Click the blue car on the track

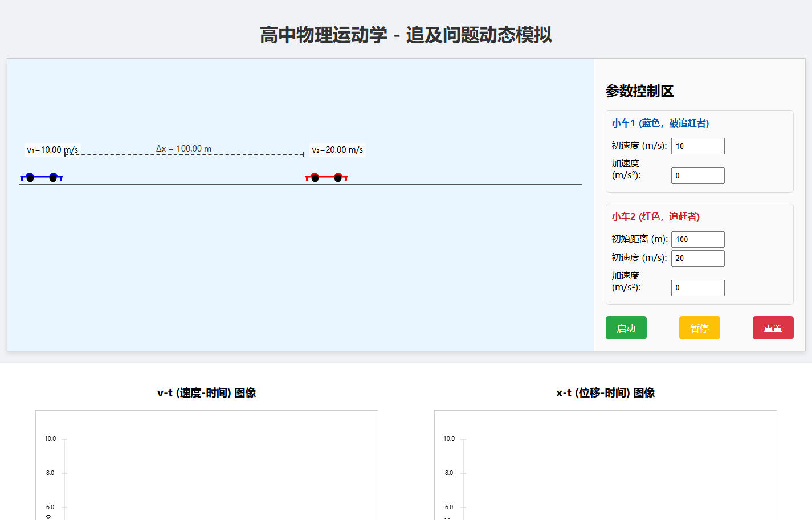pos(42,177)
